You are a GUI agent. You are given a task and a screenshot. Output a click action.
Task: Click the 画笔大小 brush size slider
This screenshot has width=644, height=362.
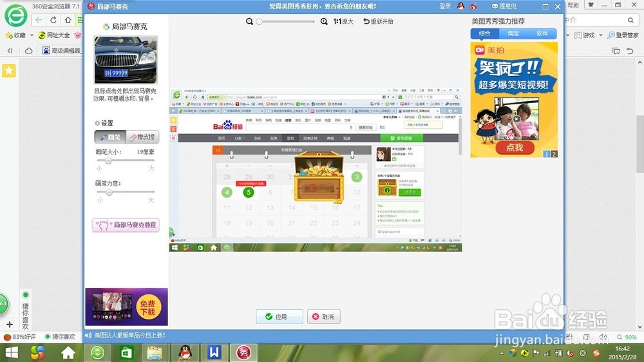[126, 160]
